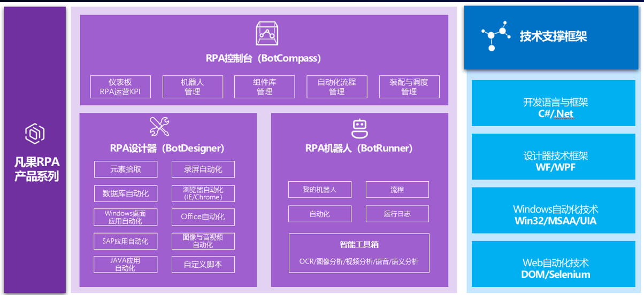
Task: Select the 组件库管理 box
Action: click(265, 87)
